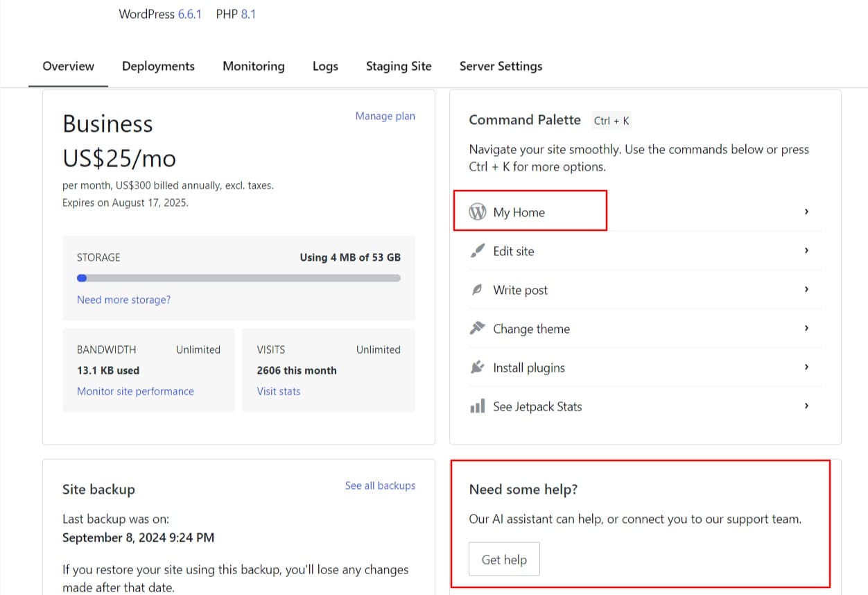Switch to the Deployments tab
This screenshot has height=595, width=868.
pos(158,67)
